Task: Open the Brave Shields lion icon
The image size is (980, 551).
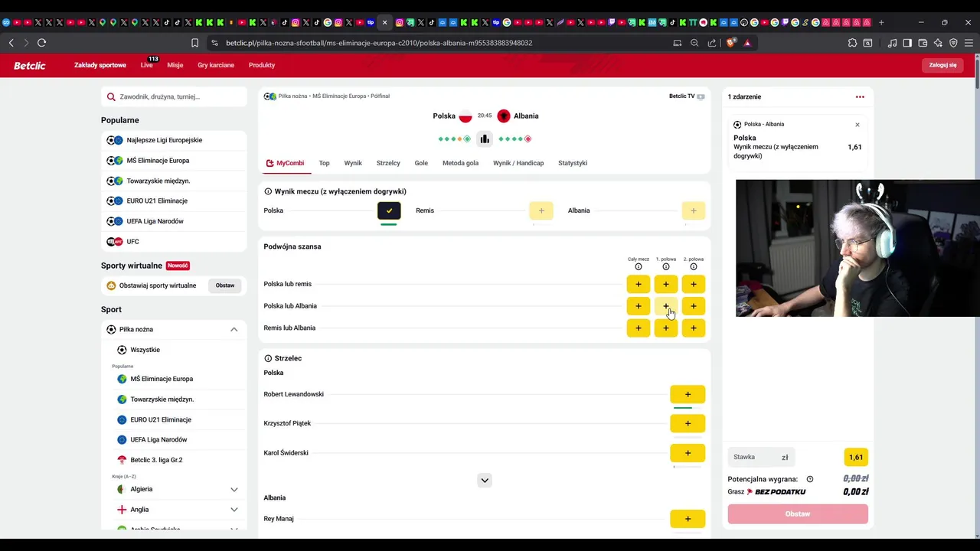Action: click(x=730, y=43)
